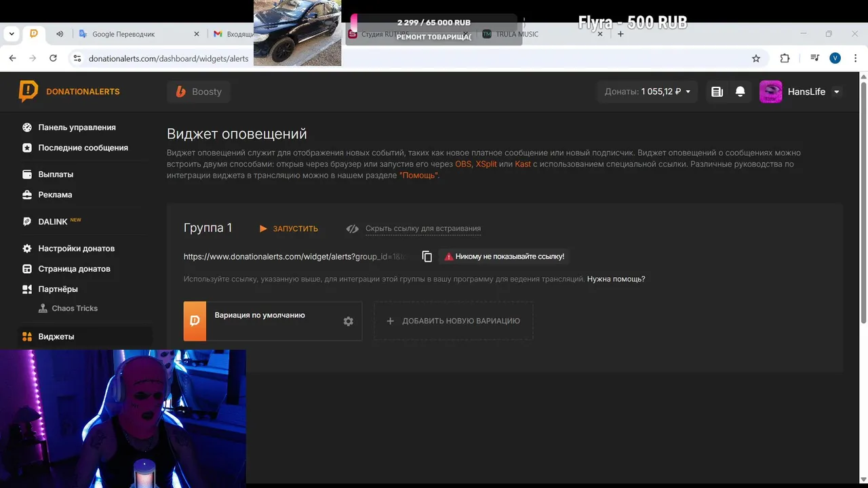
Task: Open the Kast link
Action: coord(523,164)
